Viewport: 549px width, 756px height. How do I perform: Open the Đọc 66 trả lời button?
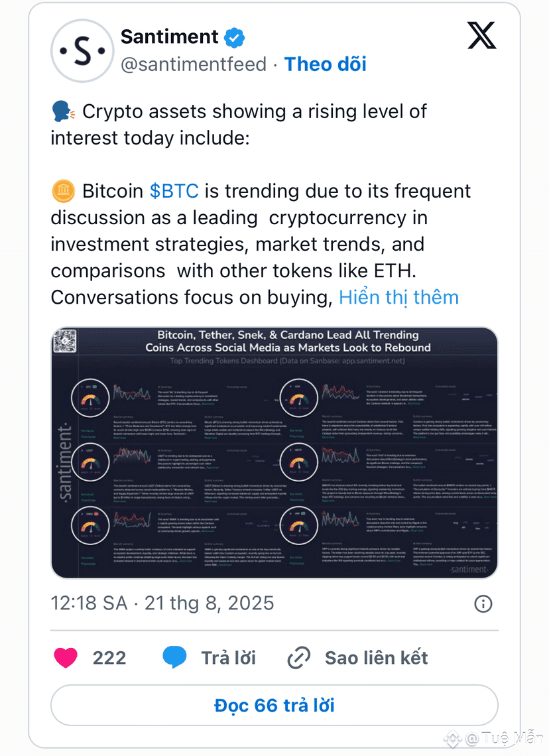coord(274,706)
